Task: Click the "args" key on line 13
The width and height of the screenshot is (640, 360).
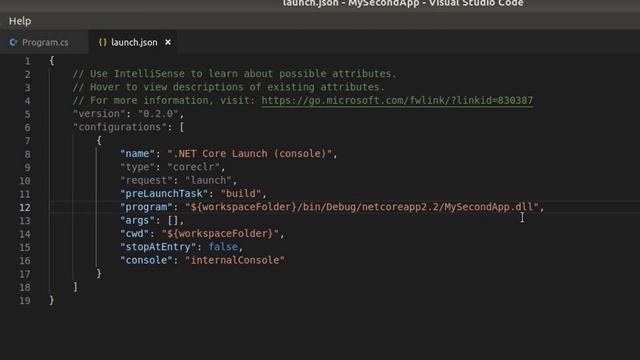Action: pos(138,220)
